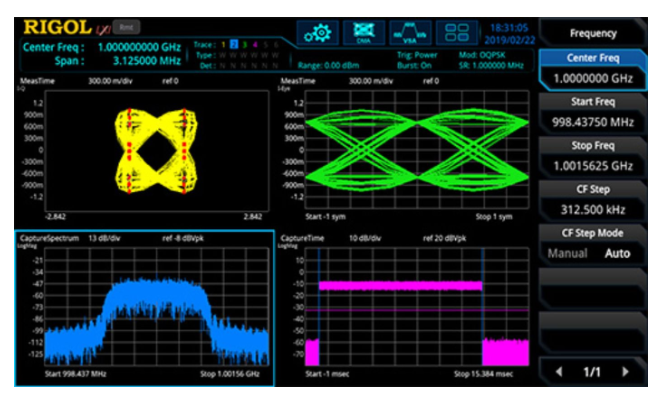
Task: Open the Frequency menu header
Action: coord(593,33)
